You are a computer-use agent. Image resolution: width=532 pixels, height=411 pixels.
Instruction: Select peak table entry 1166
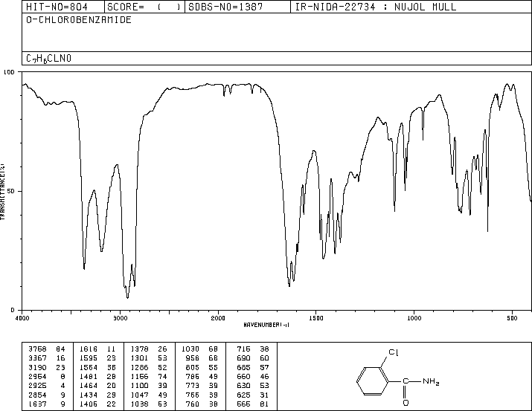(149, 376)
